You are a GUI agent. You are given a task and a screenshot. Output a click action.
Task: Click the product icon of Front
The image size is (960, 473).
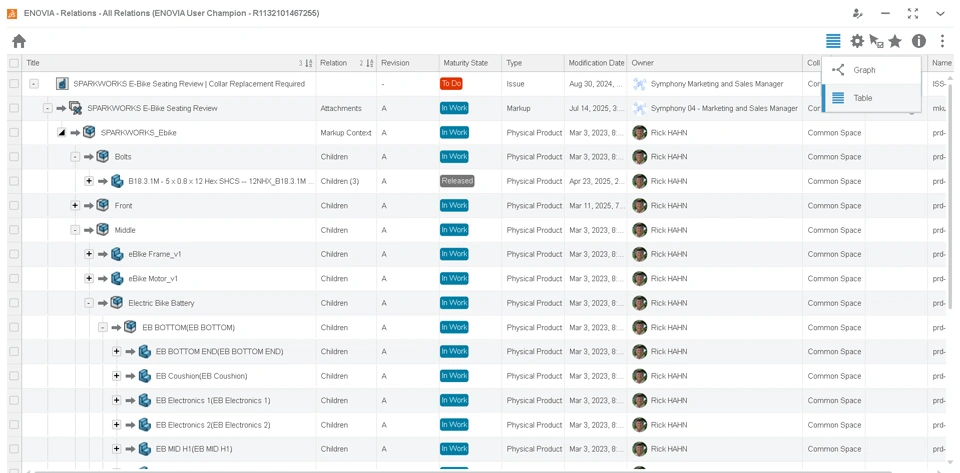click(103, 206)
